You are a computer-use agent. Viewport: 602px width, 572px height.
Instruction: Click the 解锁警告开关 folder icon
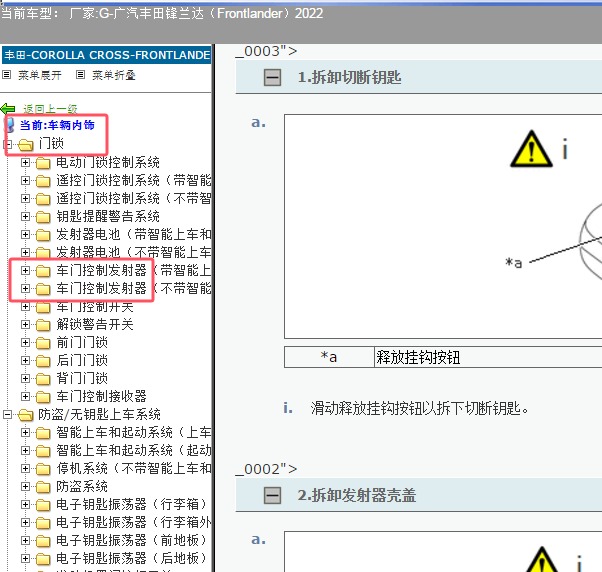(43, 325)
